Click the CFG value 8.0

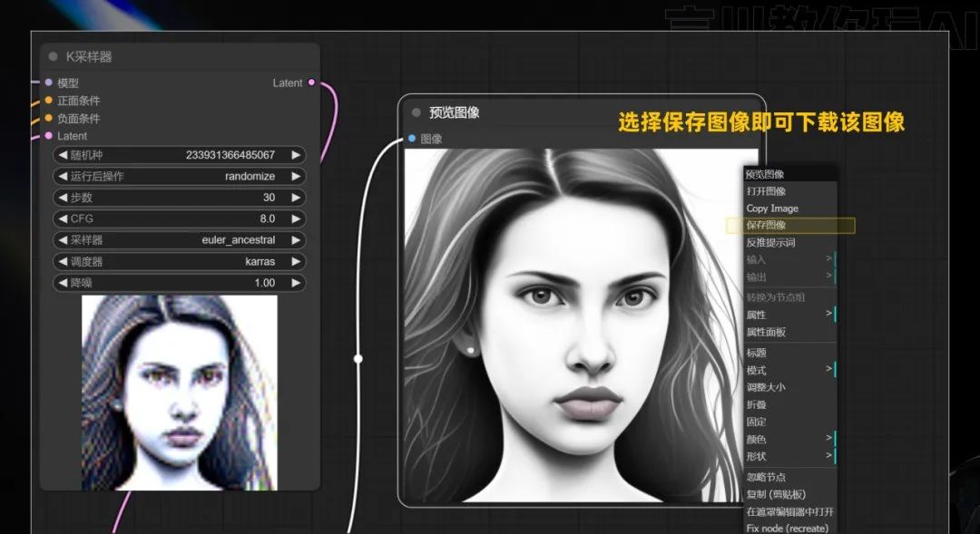[268, 218]
